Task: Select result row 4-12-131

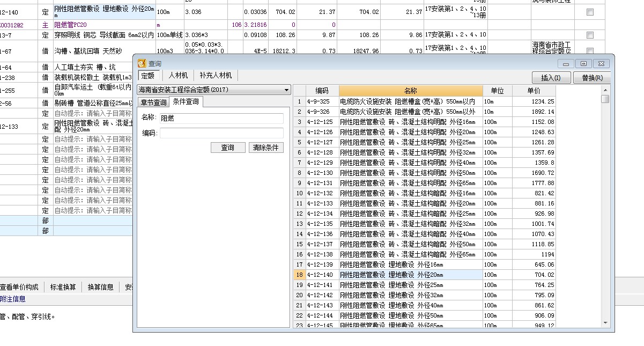Action: click(425, 183)
